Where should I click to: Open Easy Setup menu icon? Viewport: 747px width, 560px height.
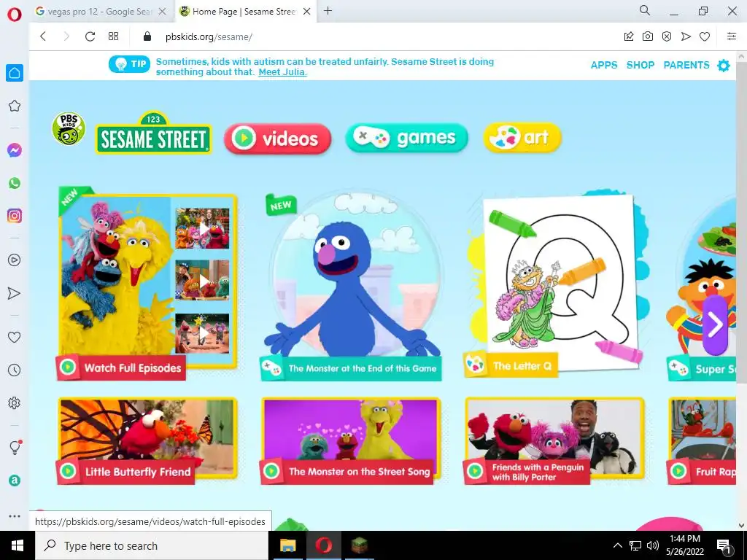pyautogui.click(x=732, y=36)
